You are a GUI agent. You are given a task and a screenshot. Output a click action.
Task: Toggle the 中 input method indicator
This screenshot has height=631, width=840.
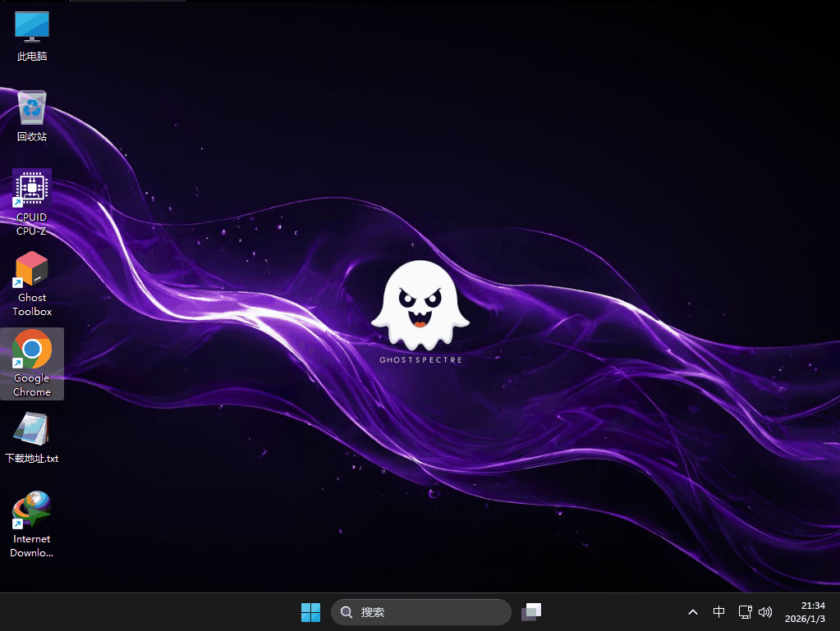coord(719,612)
